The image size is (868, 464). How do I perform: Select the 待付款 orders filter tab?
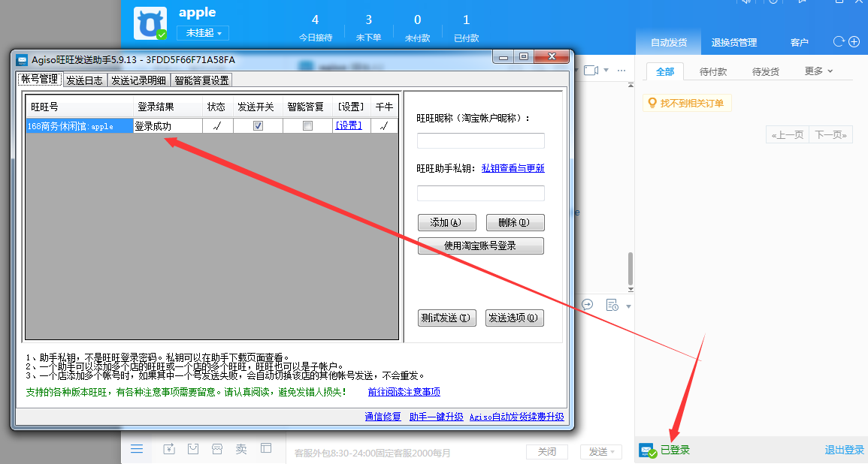[713, 71]
